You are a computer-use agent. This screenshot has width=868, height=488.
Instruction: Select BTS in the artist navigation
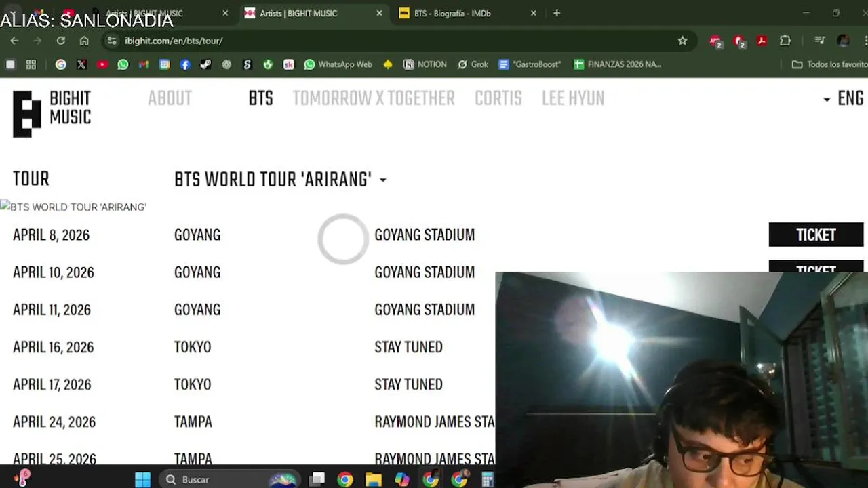coord(260,99)
